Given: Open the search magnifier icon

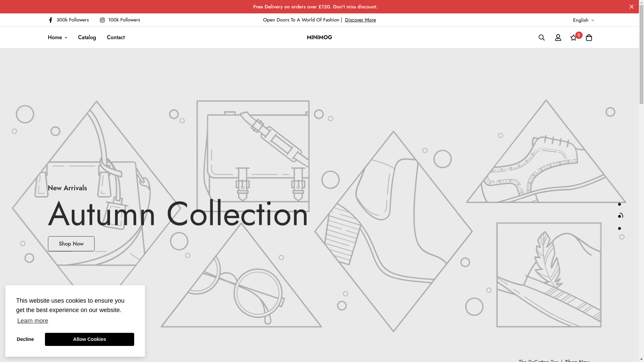Looking at the screenshot, I should (x=542, y=38).
